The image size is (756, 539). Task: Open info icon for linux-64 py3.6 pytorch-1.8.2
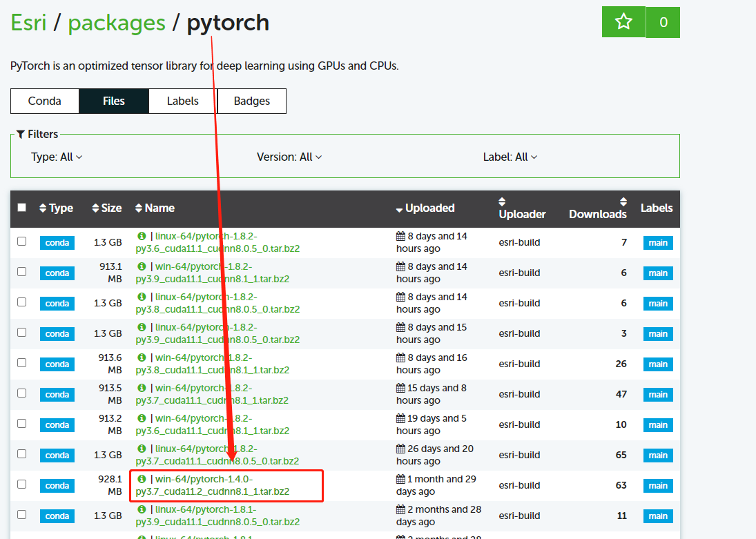pyautogui.click(x=142, y=236)
